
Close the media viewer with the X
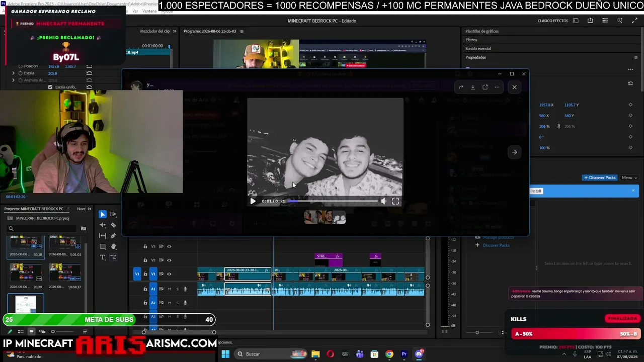(514, 87)
